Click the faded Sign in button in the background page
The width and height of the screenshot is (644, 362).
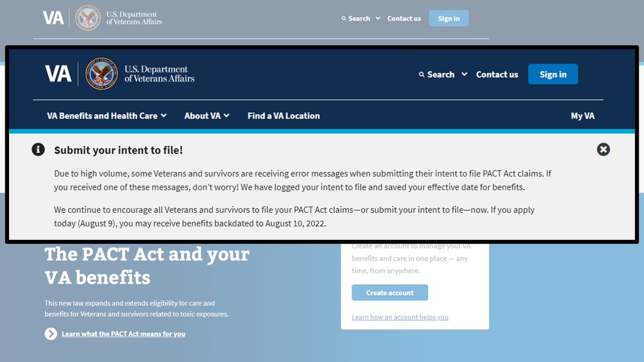[449, 18]
